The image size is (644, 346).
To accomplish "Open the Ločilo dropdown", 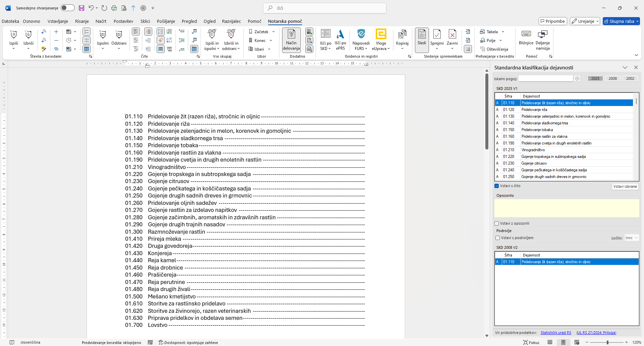I will 632,238.
